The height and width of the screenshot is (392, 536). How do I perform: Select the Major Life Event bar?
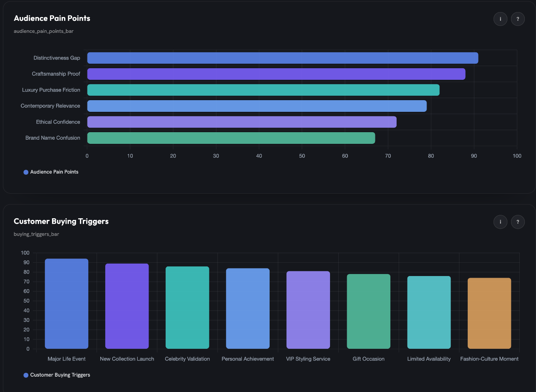tap(67, 304)
